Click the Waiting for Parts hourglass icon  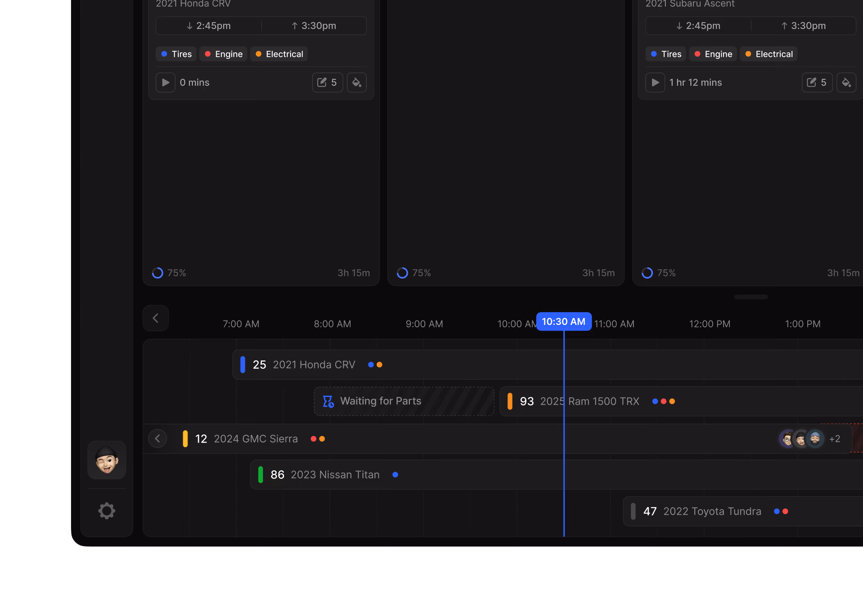pyautogui.click(x=328, y=401)
